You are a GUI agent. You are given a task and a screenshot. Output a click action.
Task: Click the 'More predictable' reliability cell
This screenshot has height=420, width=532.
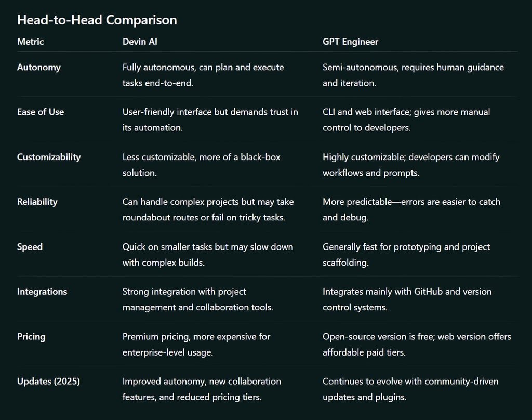(x=411, y=209)
